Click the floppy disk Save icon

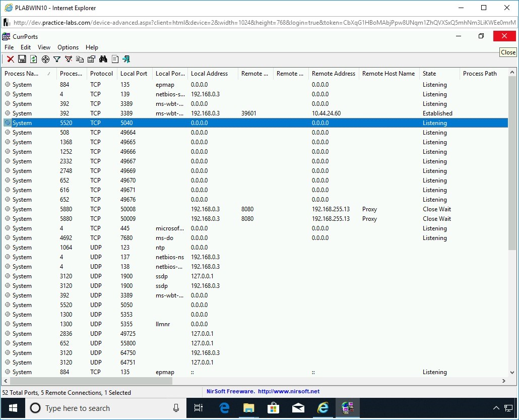[22, 59]
